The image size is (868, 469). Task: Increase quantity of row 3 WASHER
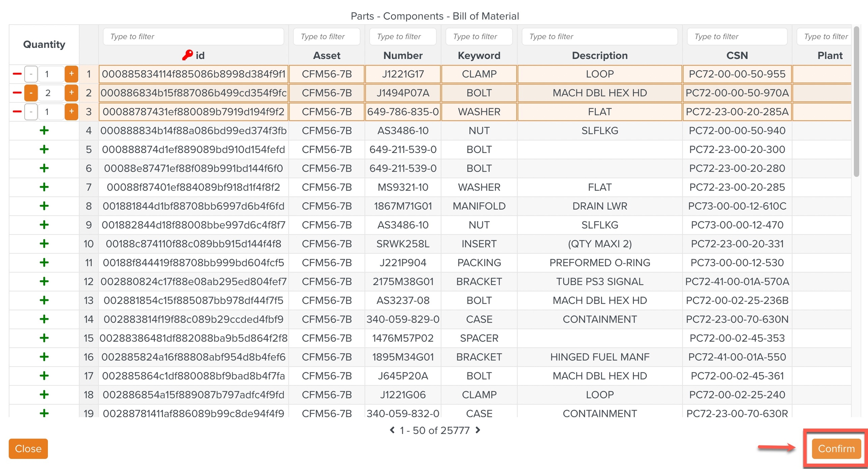point(71,112)
